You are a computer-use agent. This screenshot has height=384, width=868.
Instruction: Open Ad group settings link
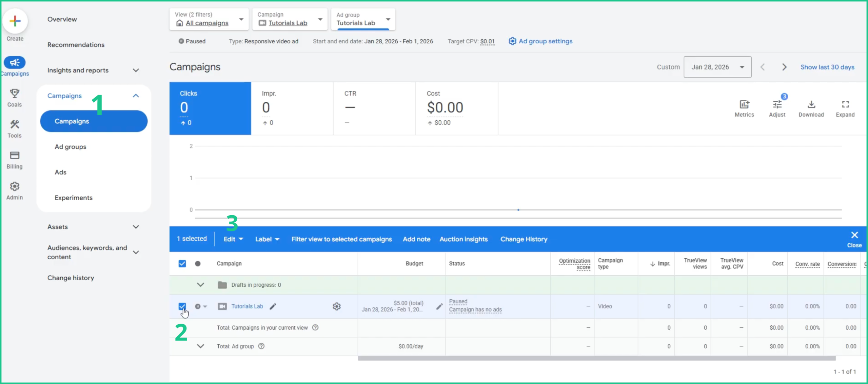540,41
